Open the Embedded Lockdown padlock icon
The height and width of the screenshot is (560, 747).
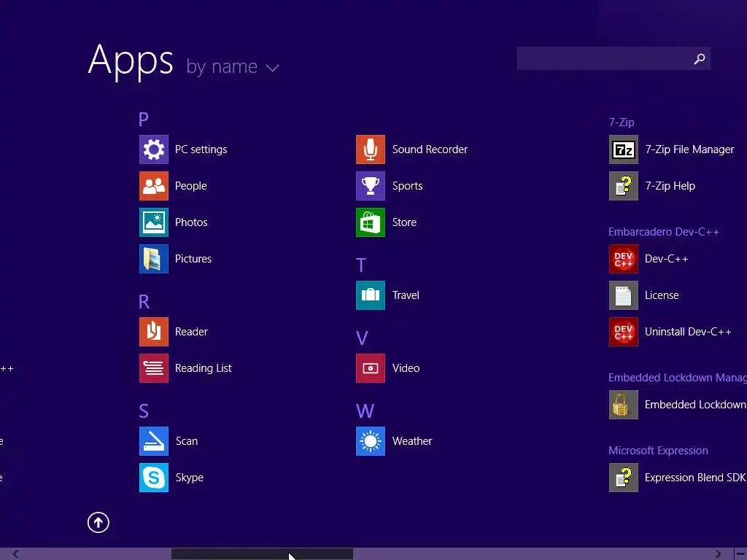(623, 405)
